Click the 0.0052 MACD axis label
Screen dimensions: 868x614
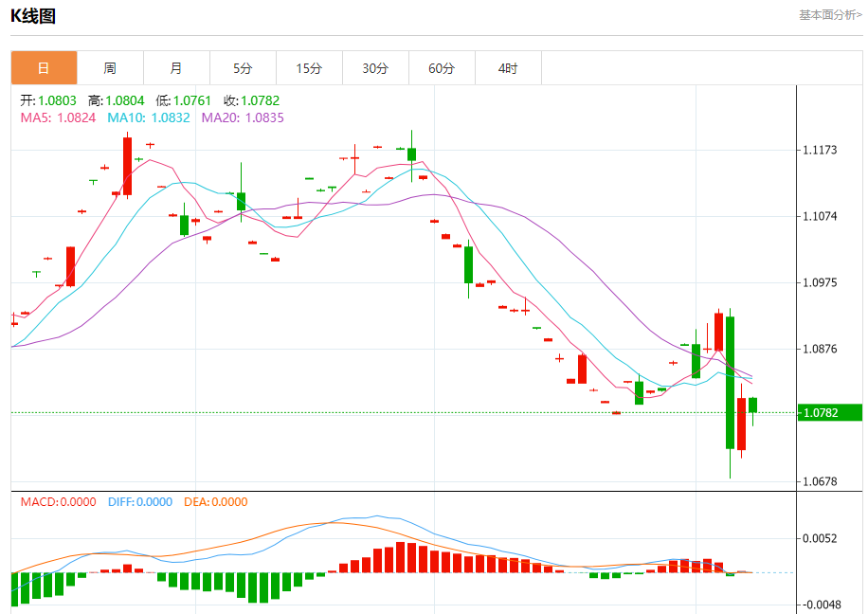pos(820,539)
